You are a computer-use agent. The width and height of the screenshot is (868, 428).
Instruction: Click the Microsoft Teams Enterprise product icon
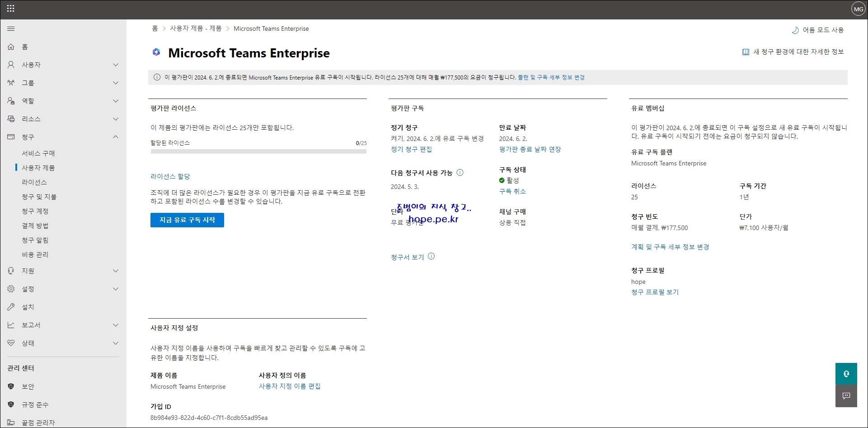pyautogui.click(x=156, y=52)
